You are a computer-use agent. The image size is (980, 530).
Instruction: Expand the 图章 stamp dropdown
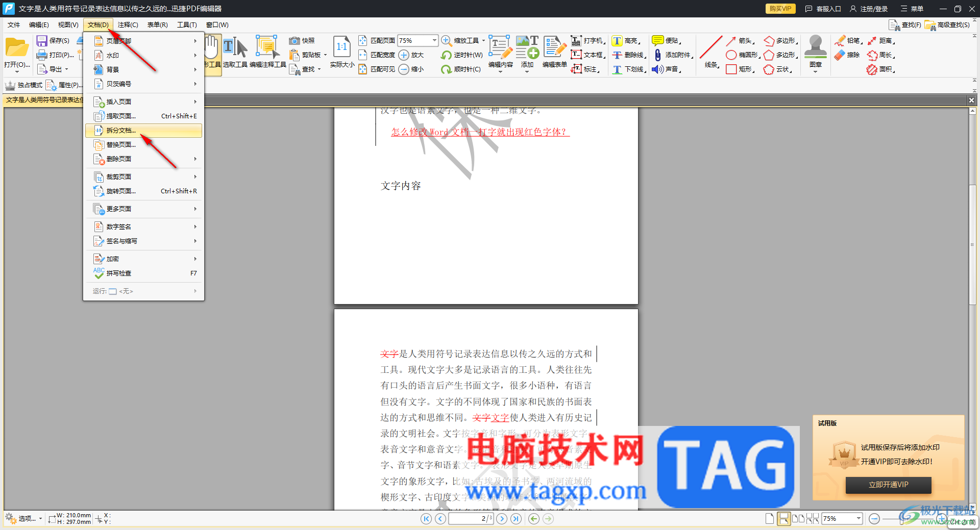(x=815, y=71)
